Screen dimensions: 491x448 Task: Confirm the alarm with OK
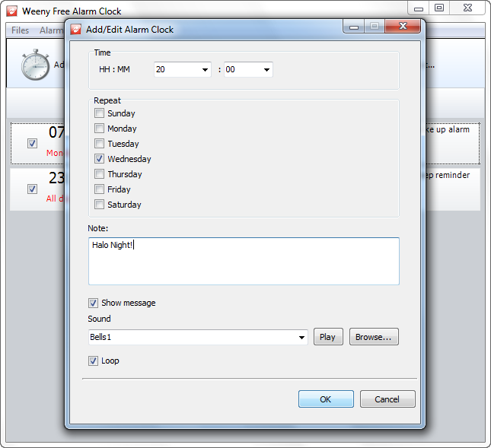point(326,399)
